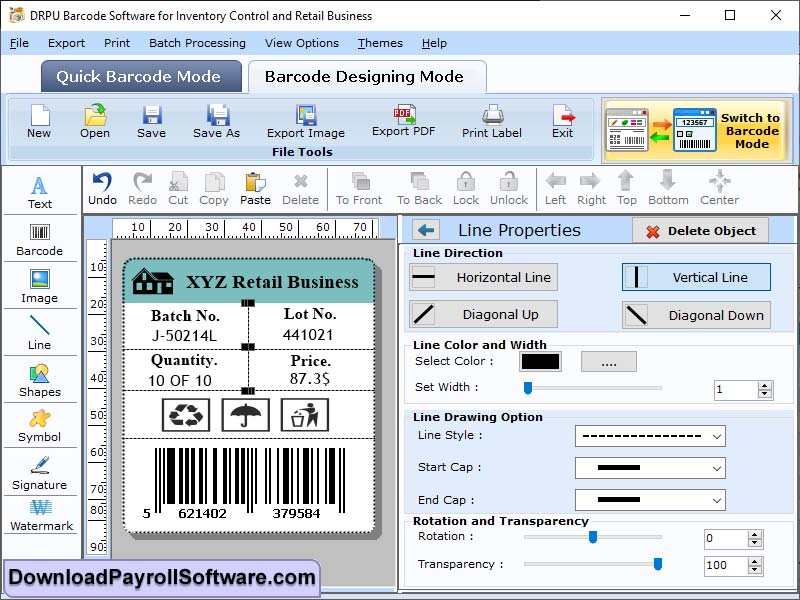The image size is (800, 600).
Task: Select the Horizontal Line direction
Action: tap(483, 277)
